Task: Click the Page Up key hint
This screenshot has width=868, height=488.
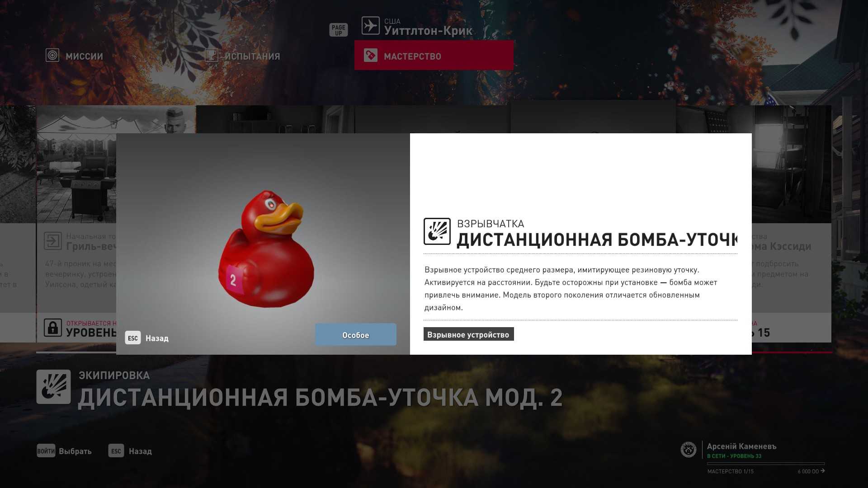Action: [x=339, y=30]
